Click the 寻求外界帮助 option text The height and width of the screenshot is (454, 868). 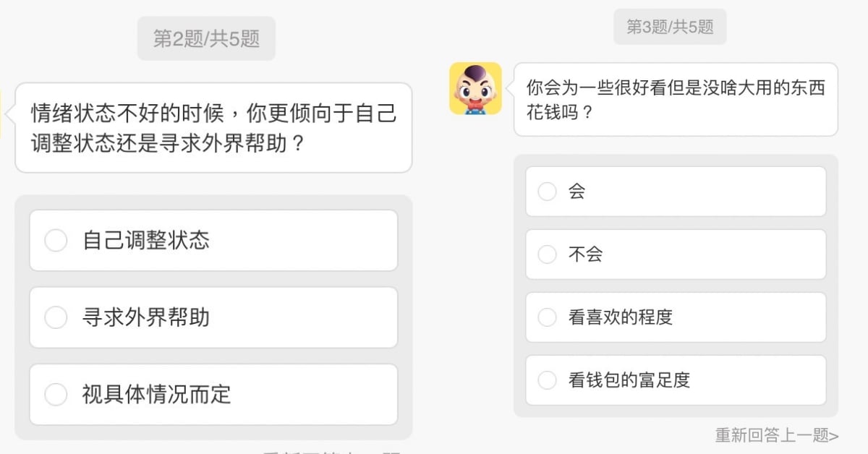click(x=146, y=317)
